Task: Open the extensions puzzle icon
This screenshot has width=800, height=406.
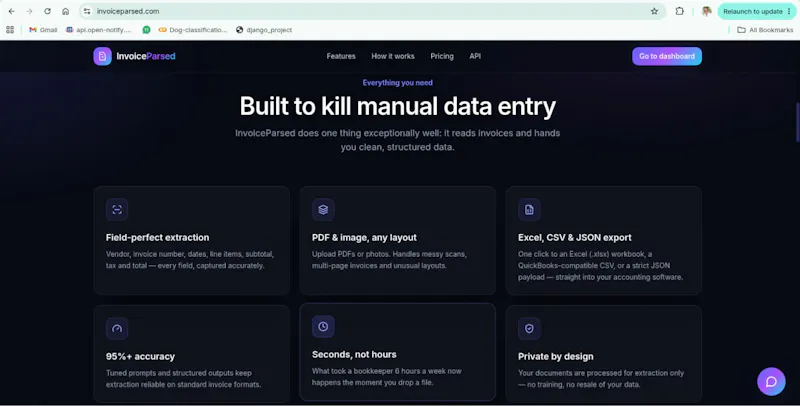Action: (x=680, y=11)
